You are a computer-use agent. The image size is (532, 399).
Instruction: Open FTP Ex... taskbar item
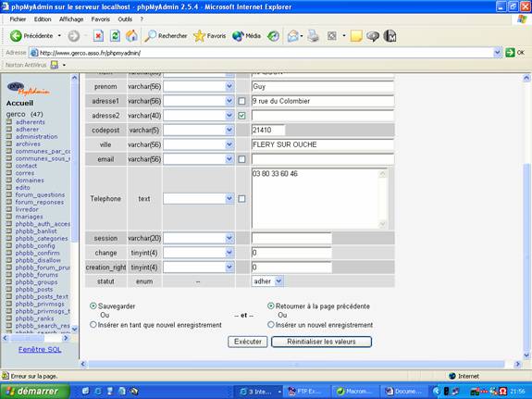pos(307,392)
